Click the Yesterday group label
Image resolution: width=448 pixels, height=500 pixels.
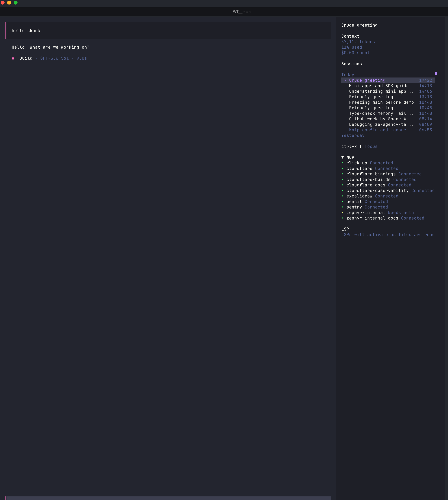tap(353, 135)
